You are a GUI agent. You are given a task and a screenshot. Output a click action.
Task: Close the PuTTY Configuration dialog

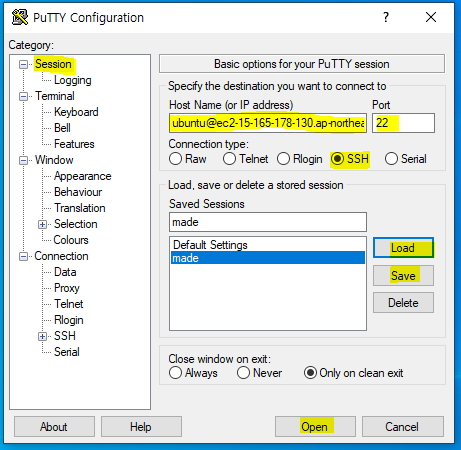pos(431,17)
